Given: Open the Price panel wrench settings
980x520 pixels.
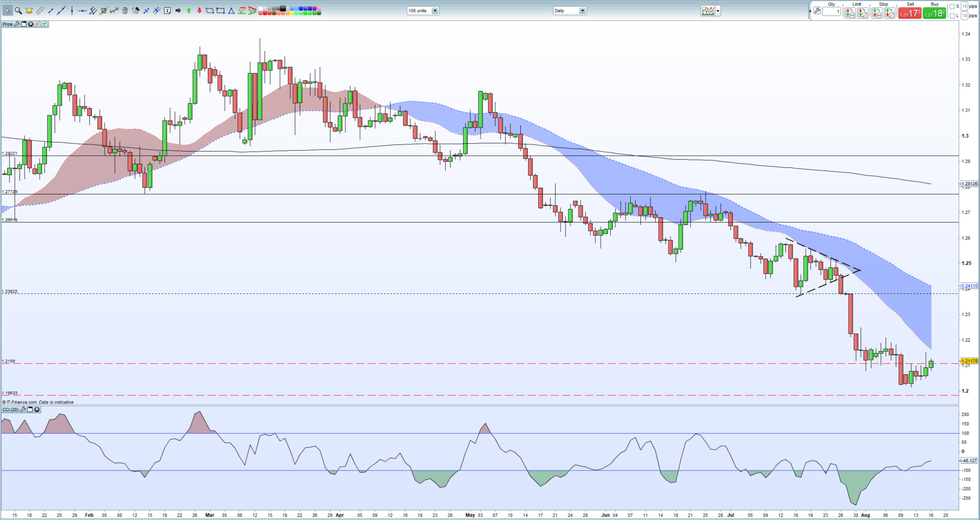Looking at the screenshot, I should click(17, 24).
